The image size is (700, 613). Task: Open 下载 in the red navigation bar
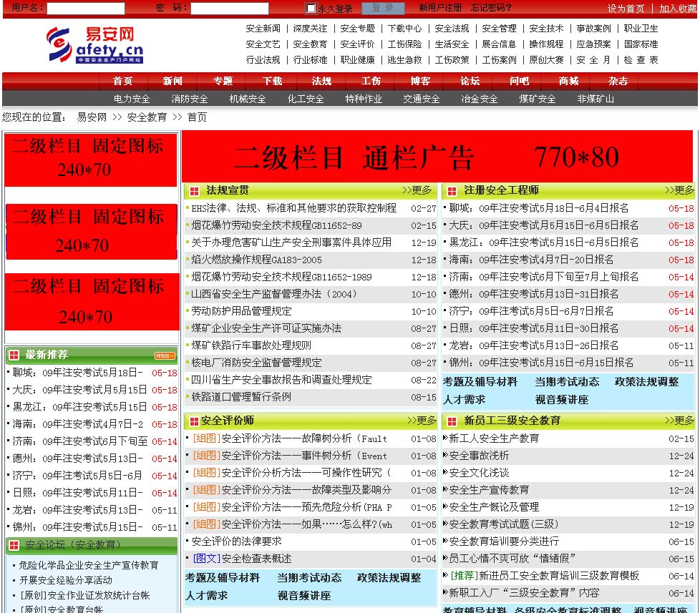(x=272, y=82)
